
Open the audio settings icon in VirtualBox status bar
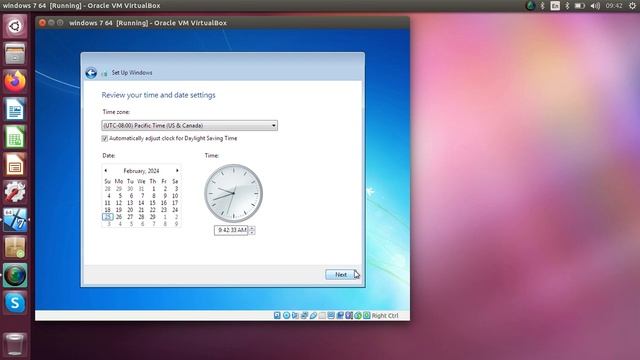295,316
